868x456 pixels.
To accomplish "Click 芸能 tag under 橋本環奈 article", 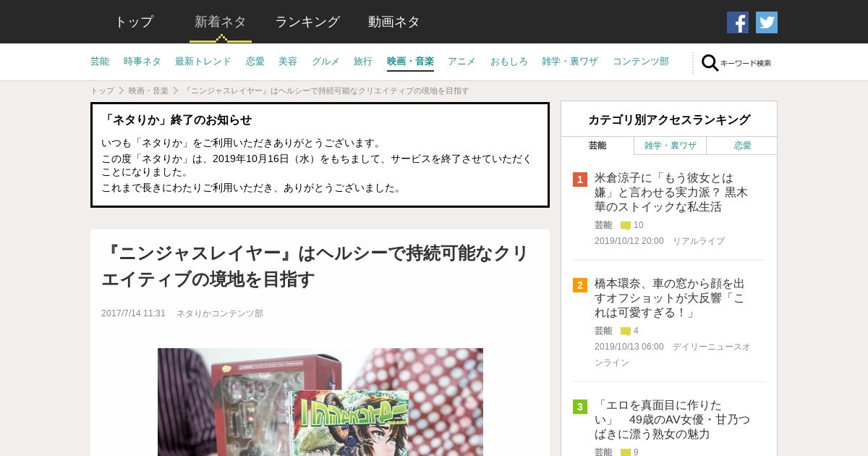I will click(x=603, y=331).
